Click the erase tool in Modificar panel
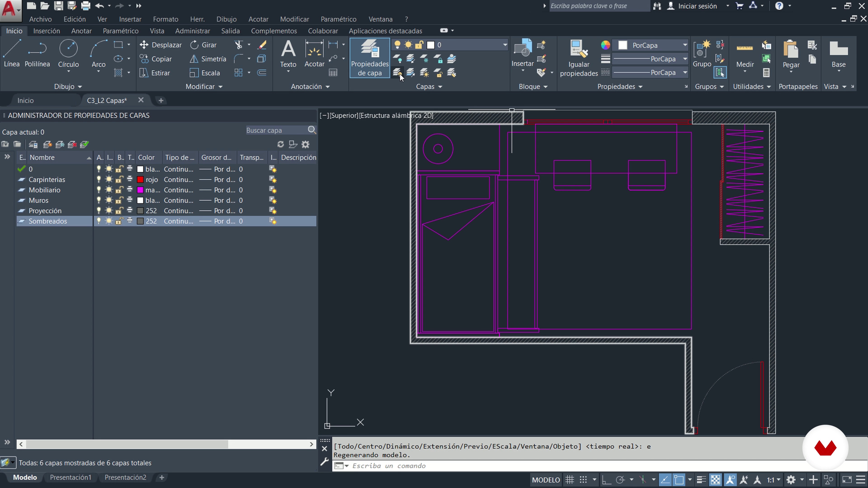Screen dimensions: 868x488 262,45
